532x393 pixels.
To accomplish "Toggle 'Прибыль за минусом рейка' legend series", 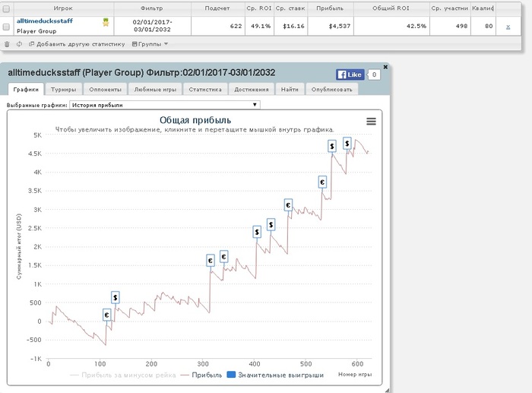I will [x=123, y=375].
